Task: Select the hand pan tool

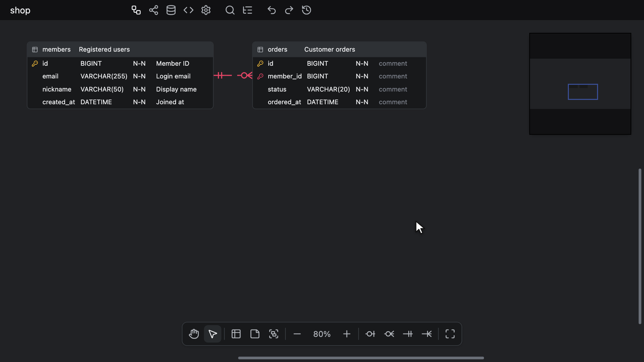Action: pos(194,334)
